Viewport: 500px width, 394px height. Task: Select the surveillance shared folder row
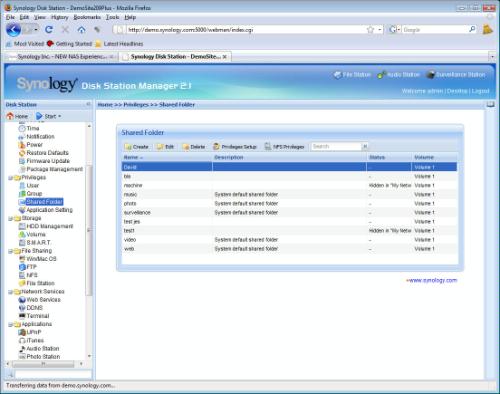click(x=289, y=213)
